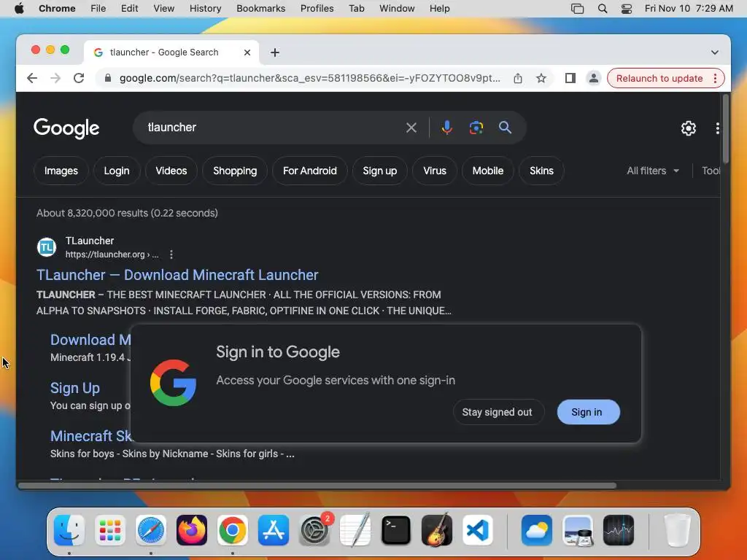Close the tlauncher Google Search tab
Screen dimensions: 747x560
(x=247, y=52)
